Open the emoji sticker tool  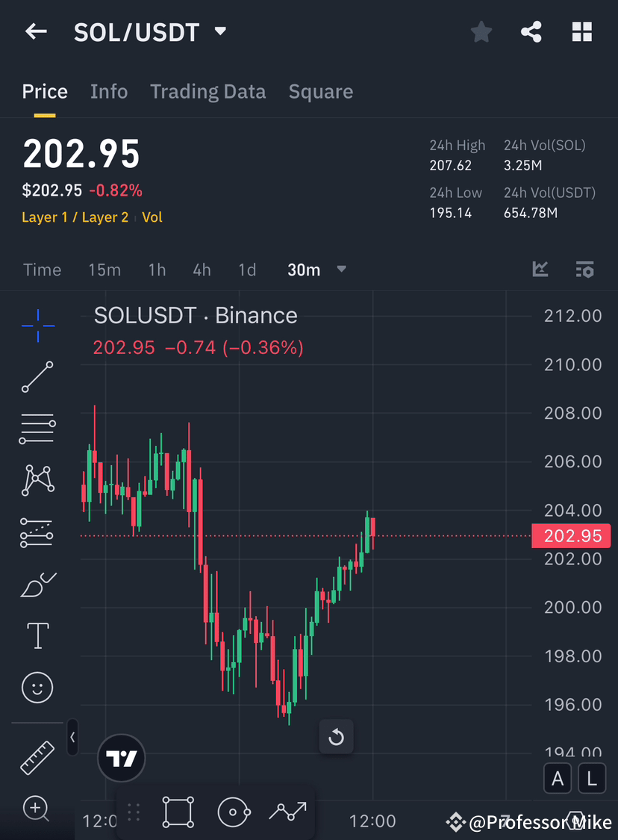(x=37, y=687)
